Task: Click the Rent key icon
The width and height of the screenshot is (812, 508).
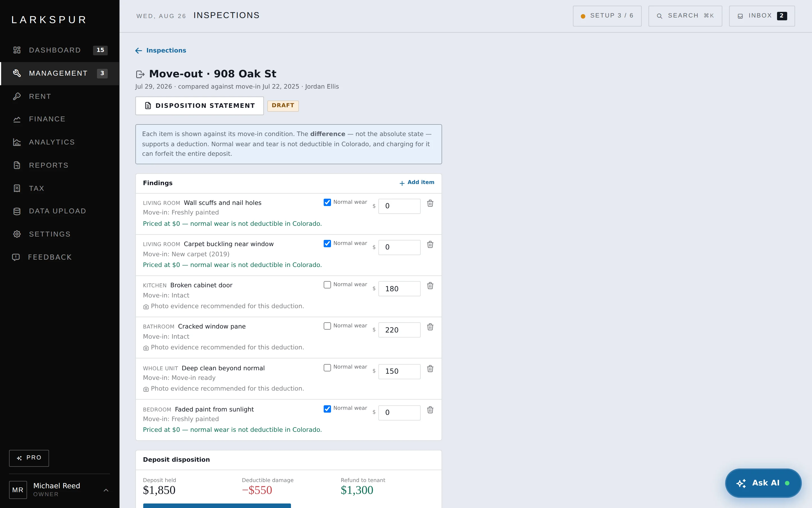Action: (17, 97)
